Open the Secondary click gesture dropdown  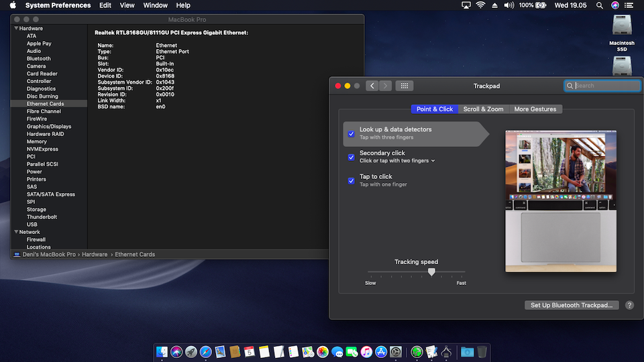click(433, 161)
